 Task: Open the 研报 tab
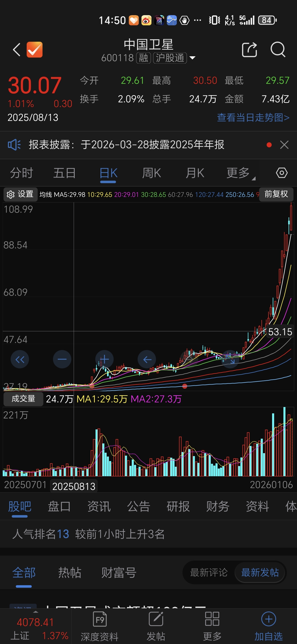tap(178, 507)
